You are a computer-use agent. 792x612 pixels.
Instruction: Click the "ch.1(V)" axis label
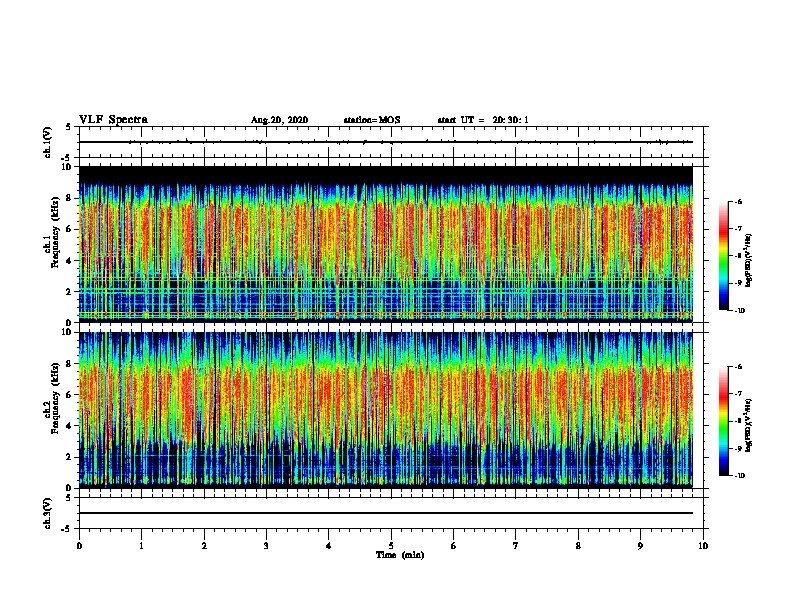[48, 142]
